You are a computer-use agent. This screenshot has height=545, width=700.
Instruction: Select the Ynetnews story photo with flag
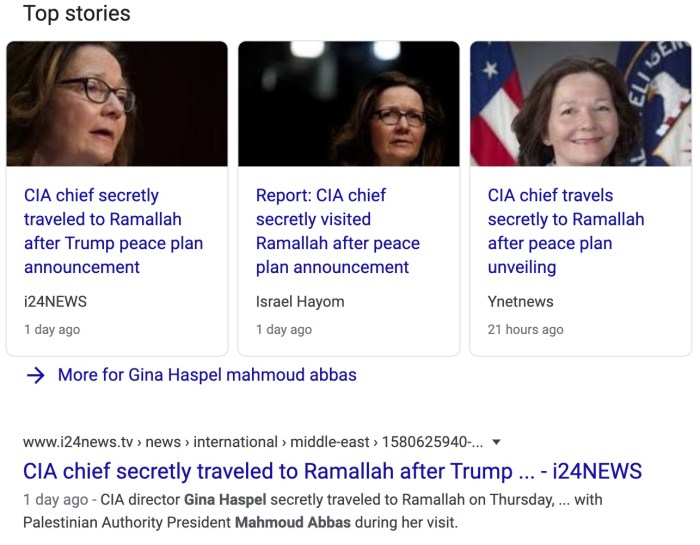click(580, 104)
